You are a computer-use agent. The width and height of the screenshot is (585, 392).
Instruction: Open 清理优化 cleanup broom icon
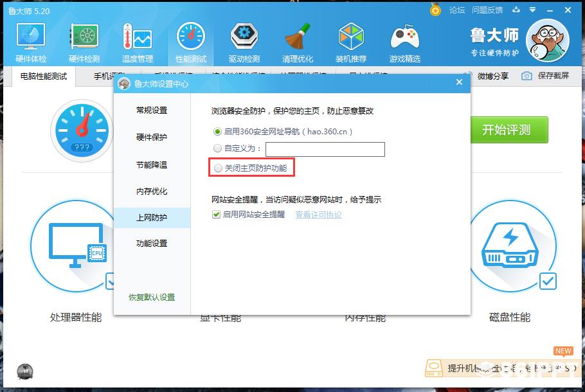coord(298,37)
